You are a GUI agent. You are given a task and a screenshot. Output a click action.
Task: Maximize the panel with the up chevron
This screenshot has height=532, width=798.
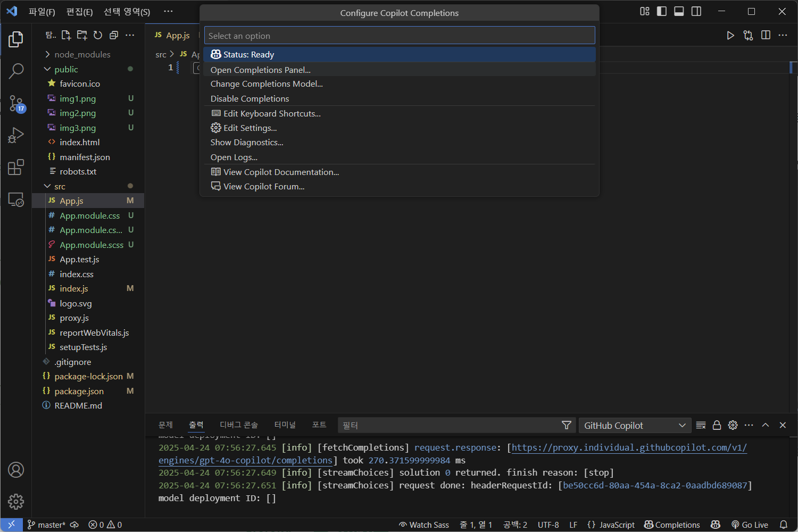pos(766,425)
